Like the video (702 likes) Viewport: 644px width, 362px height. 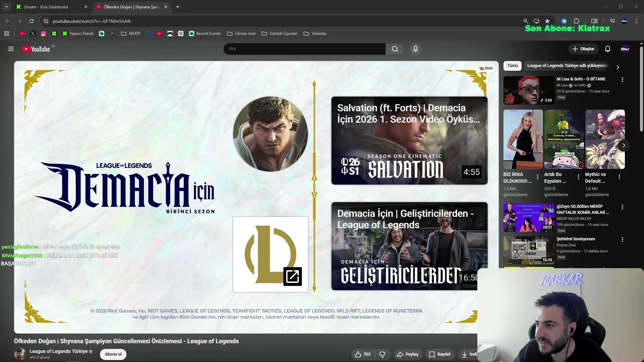pyautogui.click(x=363, y=354)
